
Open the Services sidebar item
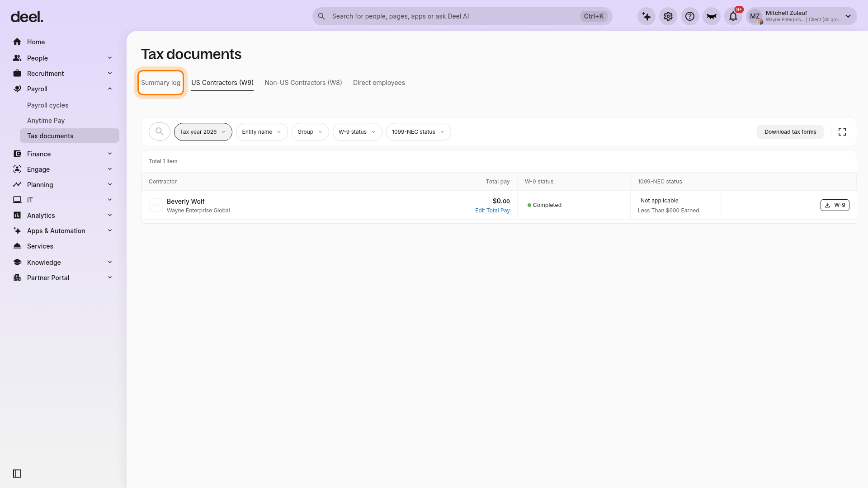[x=40, y=246]
